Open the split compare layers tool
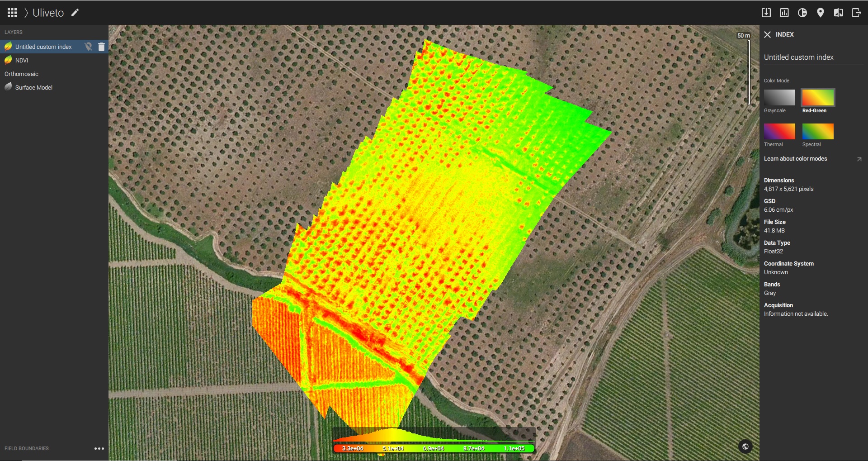Screen dimensions: 868x461 [839, 13]
